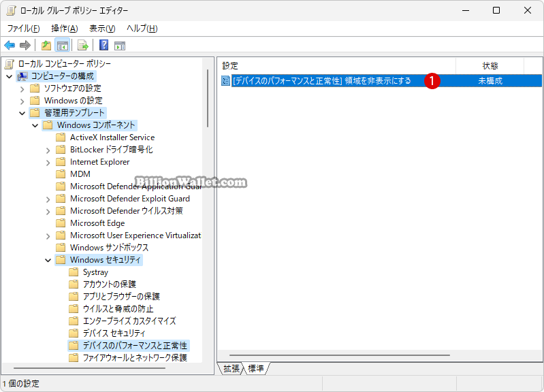
Task: Click the 状態 column header
Action: pos(490,65)
